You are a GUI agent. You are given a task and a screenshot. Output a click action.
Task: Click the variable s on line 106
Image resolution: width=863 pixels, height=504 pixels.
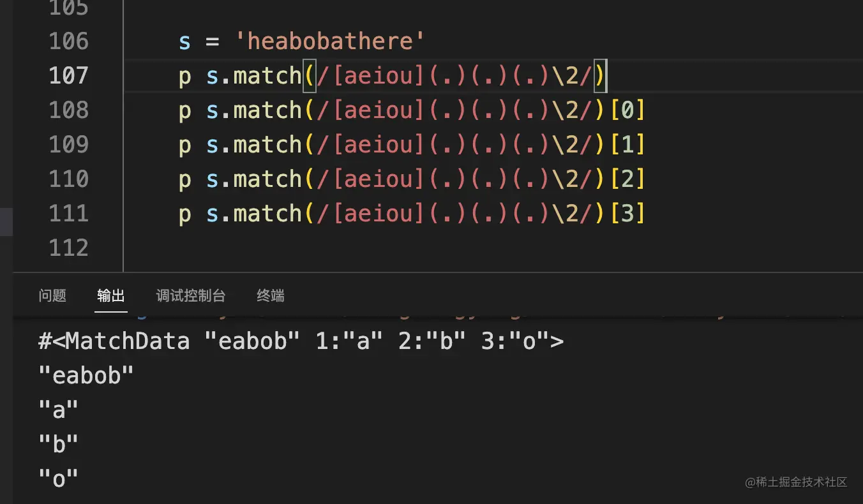(x=184, y=41)
